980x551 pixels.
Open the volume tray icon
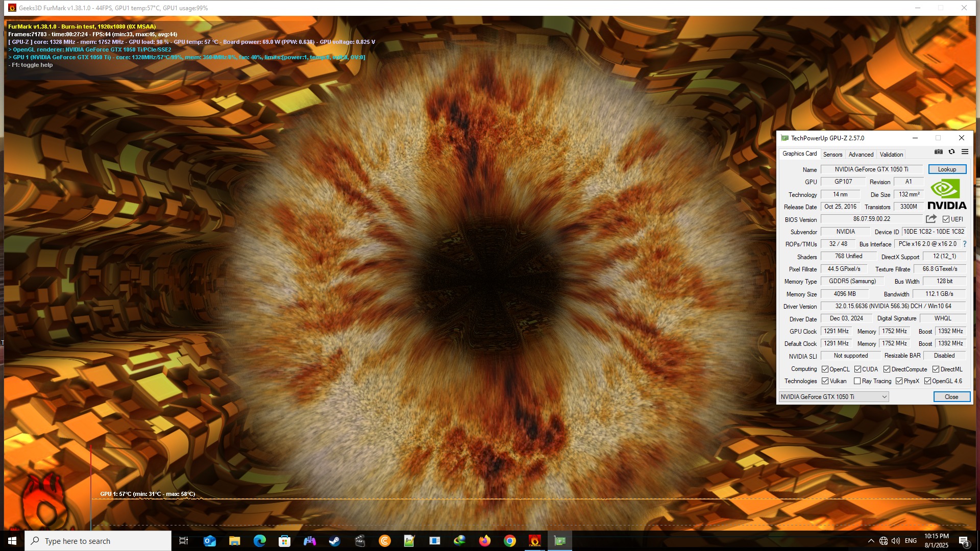point(896,541)
